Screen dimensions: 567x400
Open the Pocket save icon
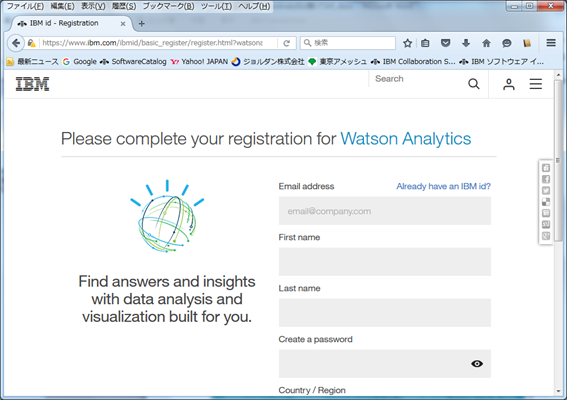446,43
